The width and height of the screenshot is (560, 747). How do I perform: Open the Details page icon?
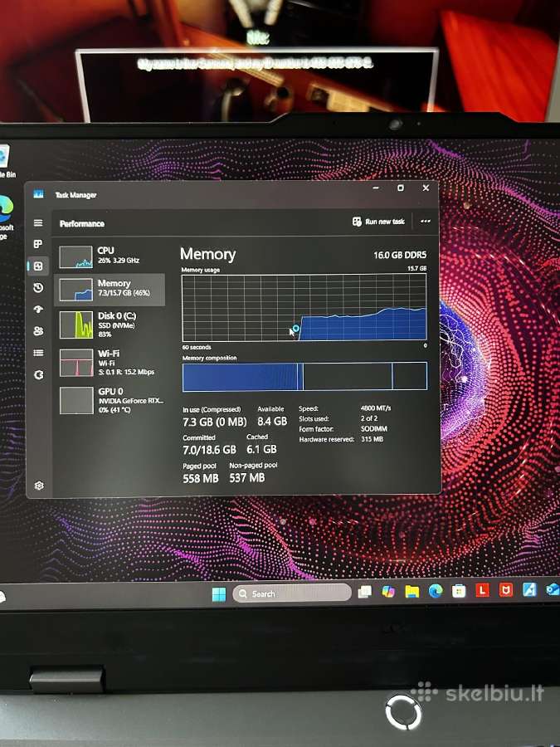click(38, 353)
